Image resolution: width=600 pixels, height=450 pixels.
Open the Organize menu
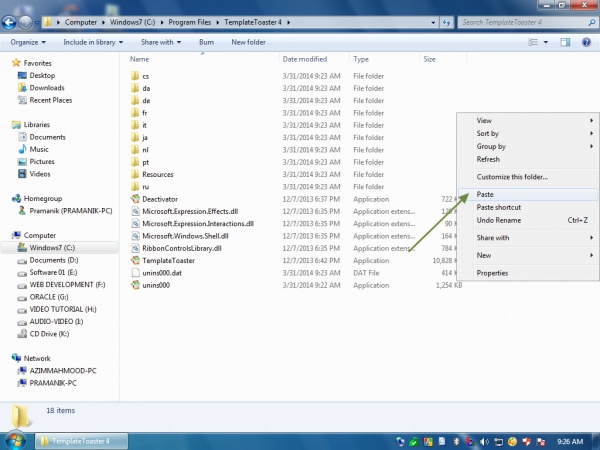[x=28, y=42]
